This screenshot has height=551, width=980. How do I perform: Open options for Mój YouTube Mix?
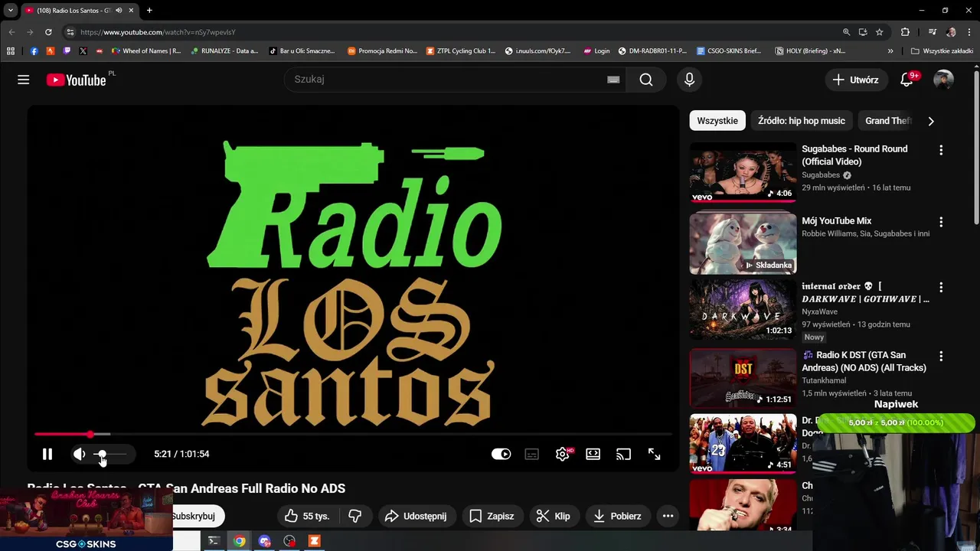coord(941,222)
